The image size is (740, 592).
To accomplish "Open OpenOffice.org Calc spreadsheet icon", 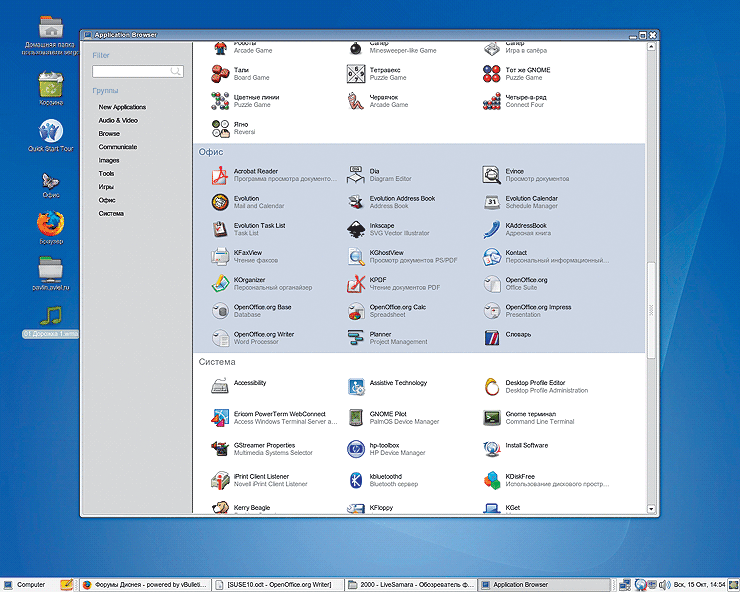I will [x=355, y=311].
